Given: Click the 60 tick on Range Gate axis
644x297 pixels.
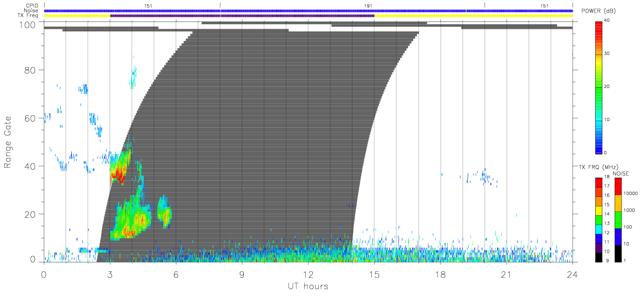Looking at the screenshot, I should point(31,118).
